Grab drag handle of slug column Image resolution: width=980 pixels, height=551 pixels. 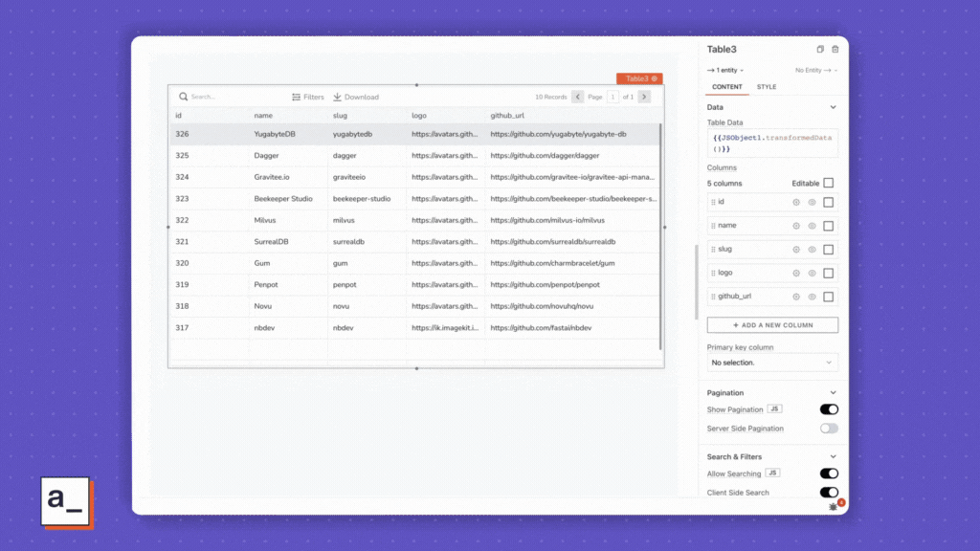point(713,250)
